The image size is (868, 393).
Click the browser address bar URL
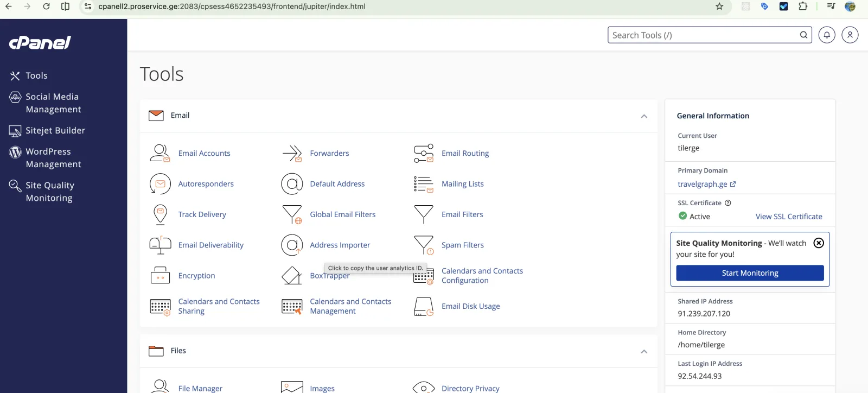tap(232, 7)
